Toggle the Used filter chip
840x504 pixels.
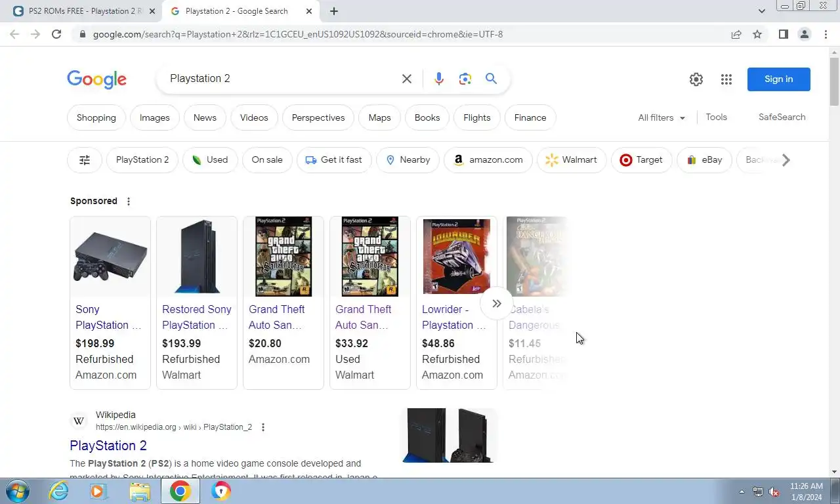tap(210, 160)
